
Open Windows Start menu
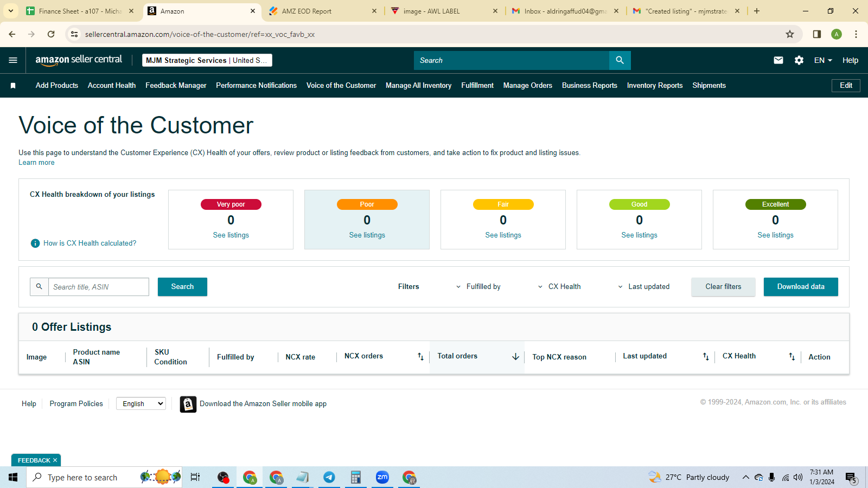[13, 477]
